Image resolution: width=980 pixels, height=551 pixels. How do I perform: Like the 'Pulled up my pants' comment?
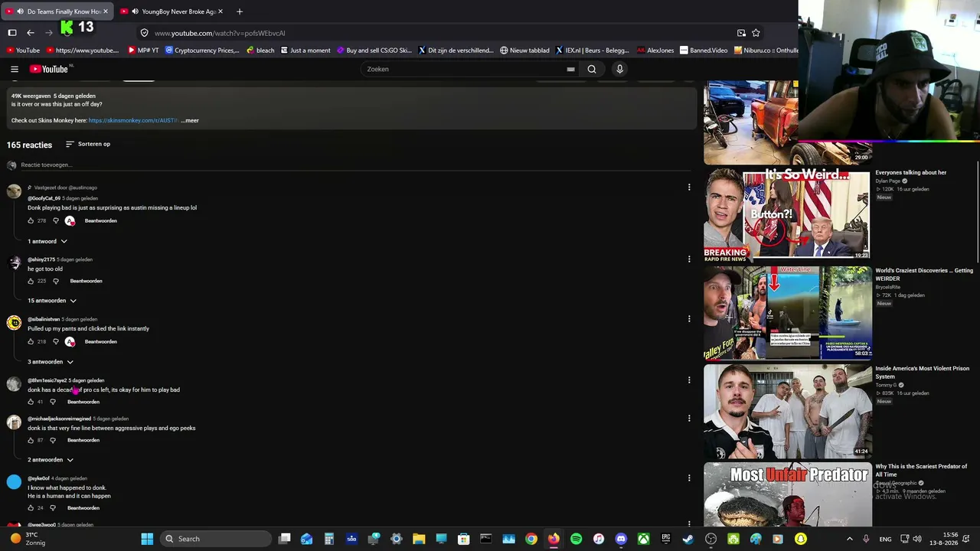pos(31,341)
